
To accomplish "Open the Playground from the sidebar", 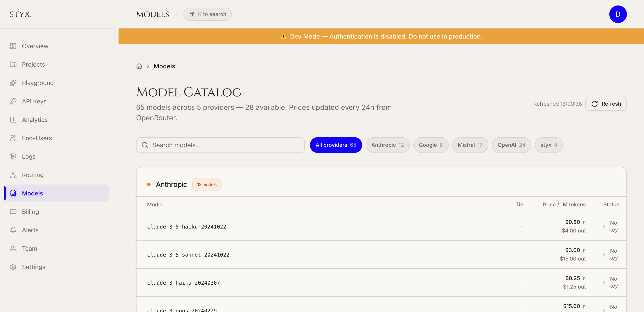I will pyautogui.click(x=38, y=83).
